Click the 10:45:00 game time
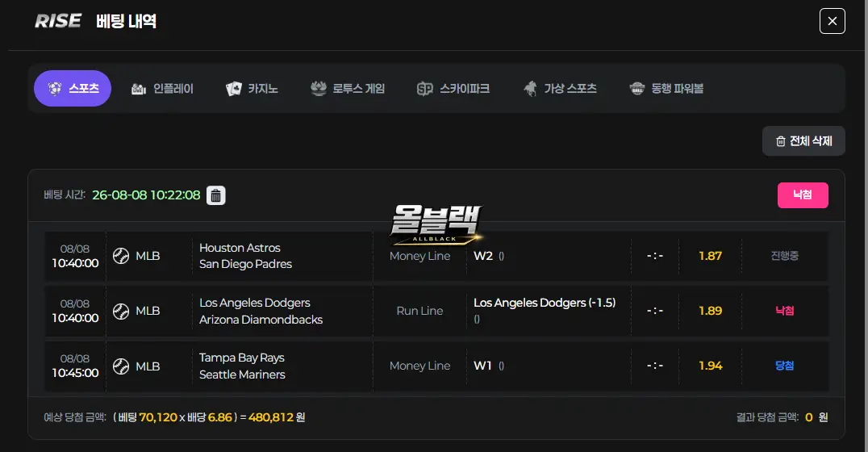Viewport: 868px width, 452px height. 75,373
